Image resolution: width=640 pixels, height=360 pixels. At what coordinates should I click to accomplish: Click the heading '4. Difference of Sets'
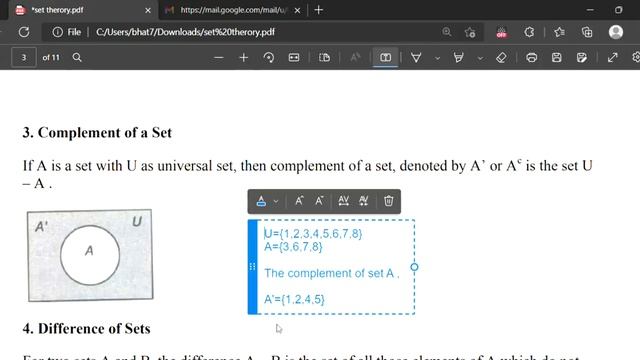pos(87,329)
